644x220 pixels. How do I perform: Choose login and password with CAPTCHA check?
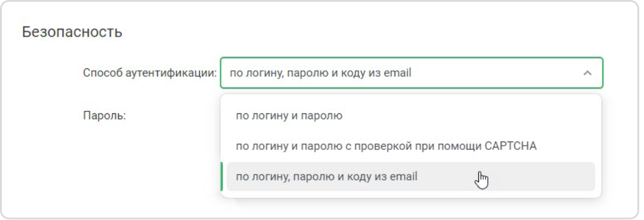tap(411, 146)
